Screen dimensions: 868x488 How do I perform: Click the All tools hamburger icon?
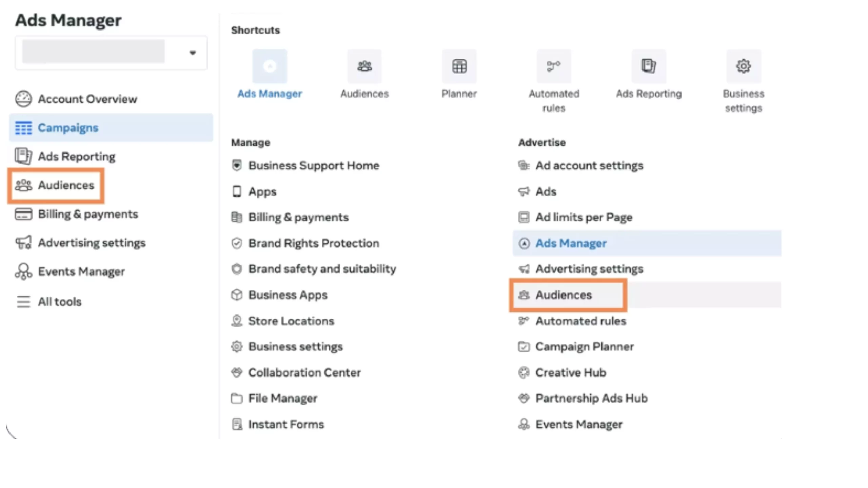tap(23, 301)
